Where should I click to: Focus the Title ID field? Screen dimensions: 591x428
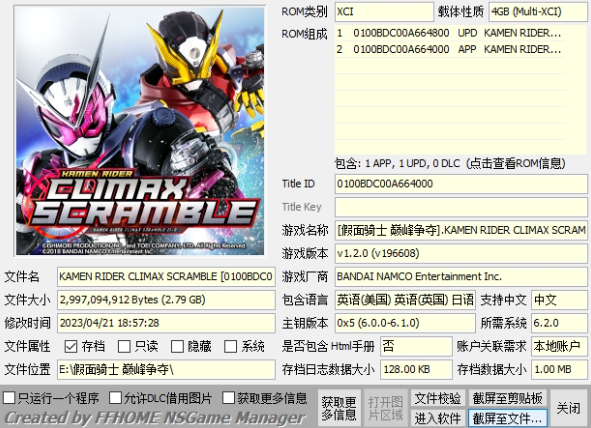point(461,184)
